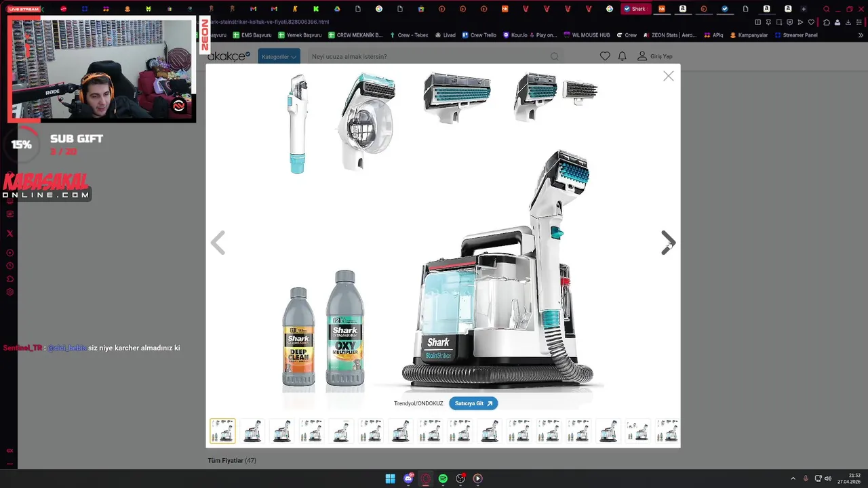
Task: Click the Opera GX taskbar icon
Action: pyautogui.click(x=426, y=479)
